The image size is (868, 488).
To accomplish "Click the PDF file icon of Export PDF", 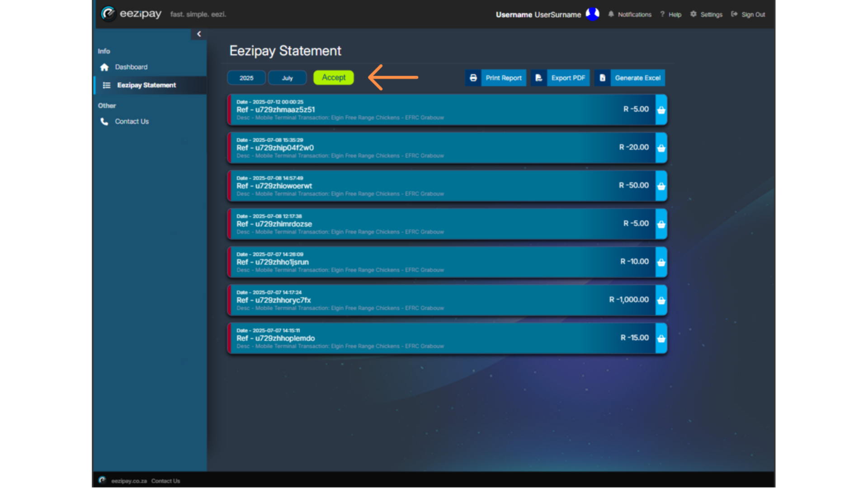I will tap(539, 78).
